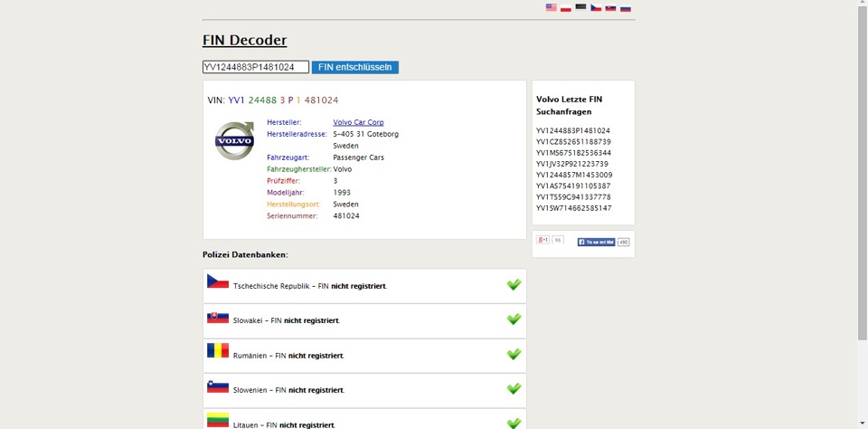Open recent search YV1TS59G941337778

[573, 197]
